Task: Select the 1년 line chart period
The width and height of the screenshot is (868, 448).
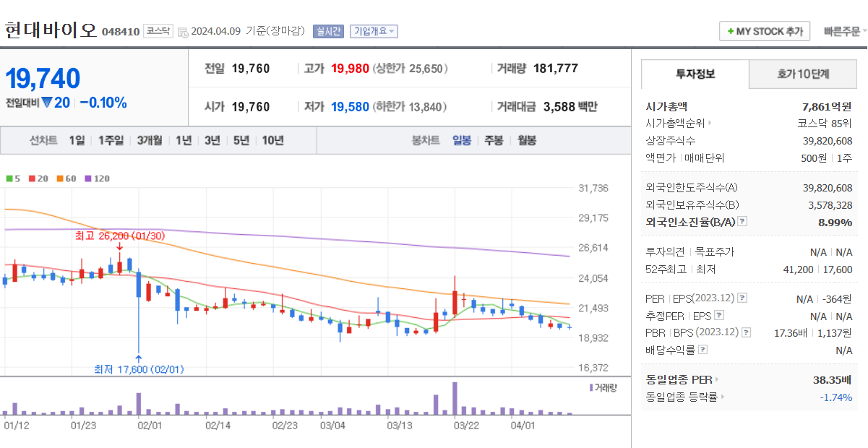Action: (184, 140)
